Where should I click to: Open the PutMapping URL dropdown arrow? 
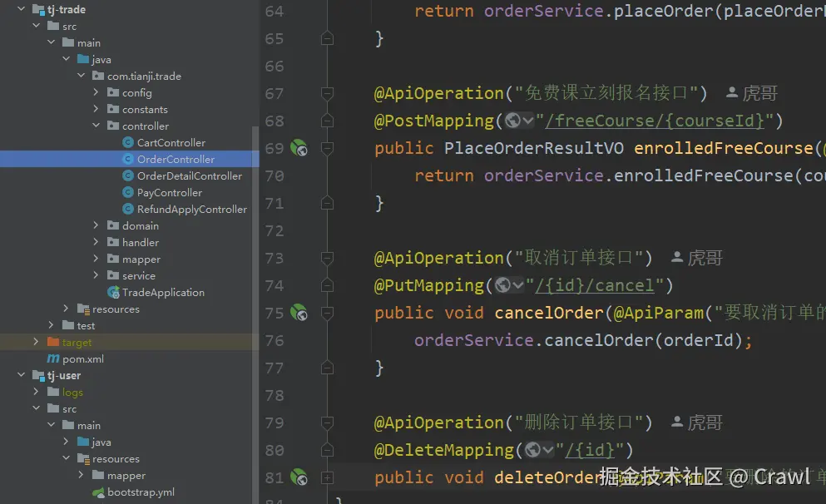[x=518, y=286]
